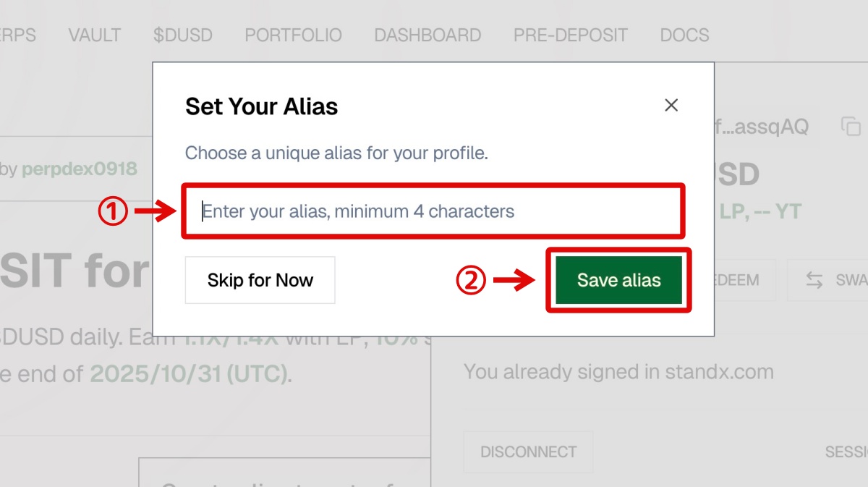Click the truncated wallet address ending assqAQ
Image resolution: width=868 pixels, height=487 pixels.
768,127
